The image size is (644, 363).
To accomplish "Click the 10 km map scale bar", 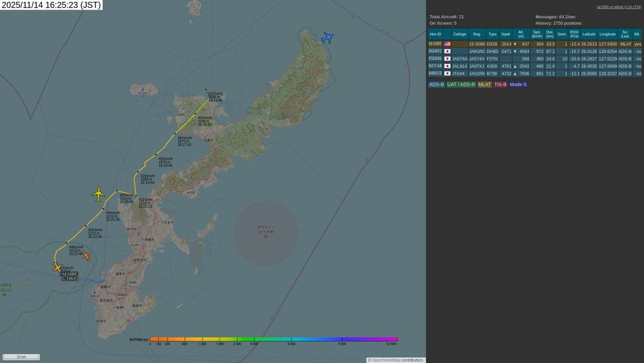I will (21, 357).
